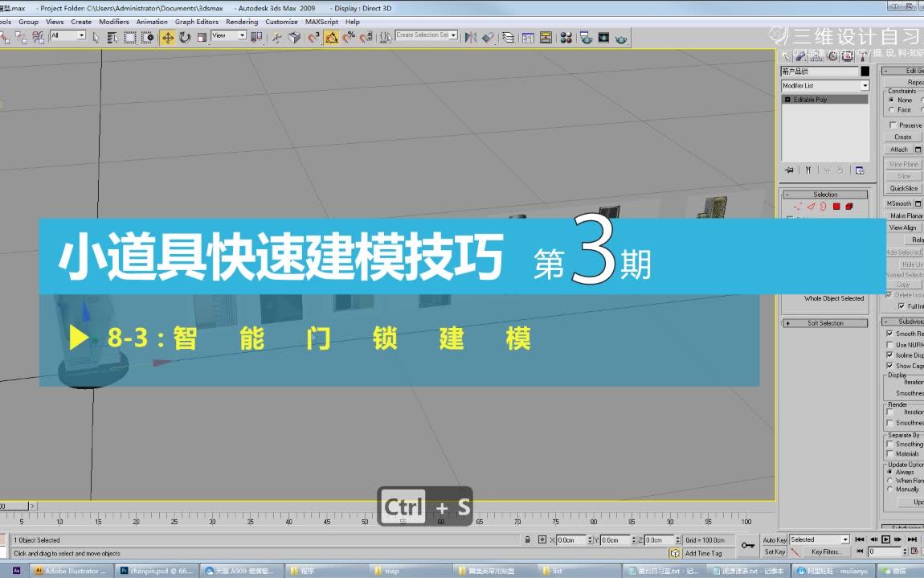Select the When Rendered update option
The height and width of the screenshot is (578, 924).
[889, 479]
